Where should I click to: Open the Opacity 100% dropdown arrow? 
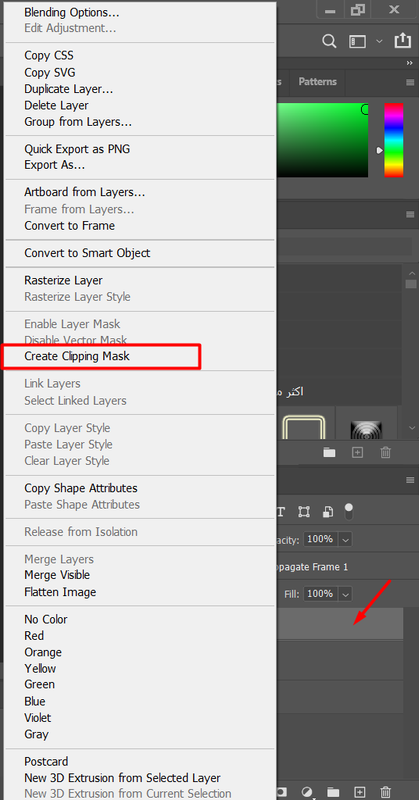pyautogui.click(x=346, y=539)
